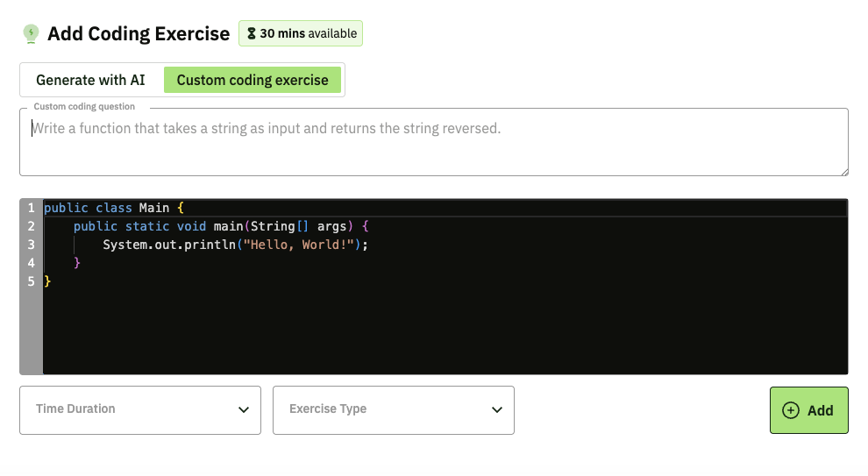
Task: Click the plus circle icon on the Add button
Action: (790, 410)
